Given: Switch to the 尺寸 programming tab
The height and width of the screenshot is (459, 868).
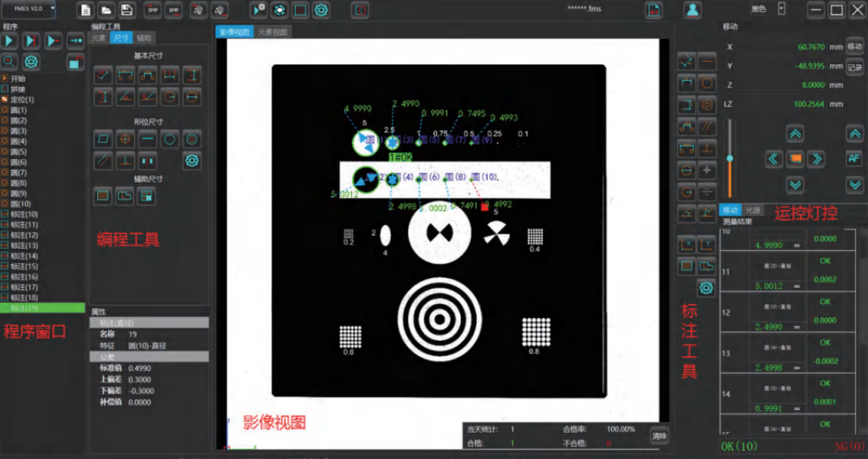Looking at the screenshot, I should pos(121,38).
